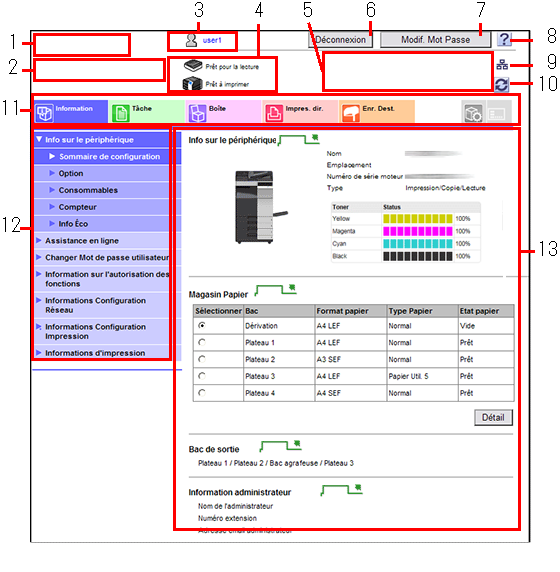The height and width of the screenshot is (572, 560).
Task: Select the Plateau 1 radio button
Action: coord(202,342)
